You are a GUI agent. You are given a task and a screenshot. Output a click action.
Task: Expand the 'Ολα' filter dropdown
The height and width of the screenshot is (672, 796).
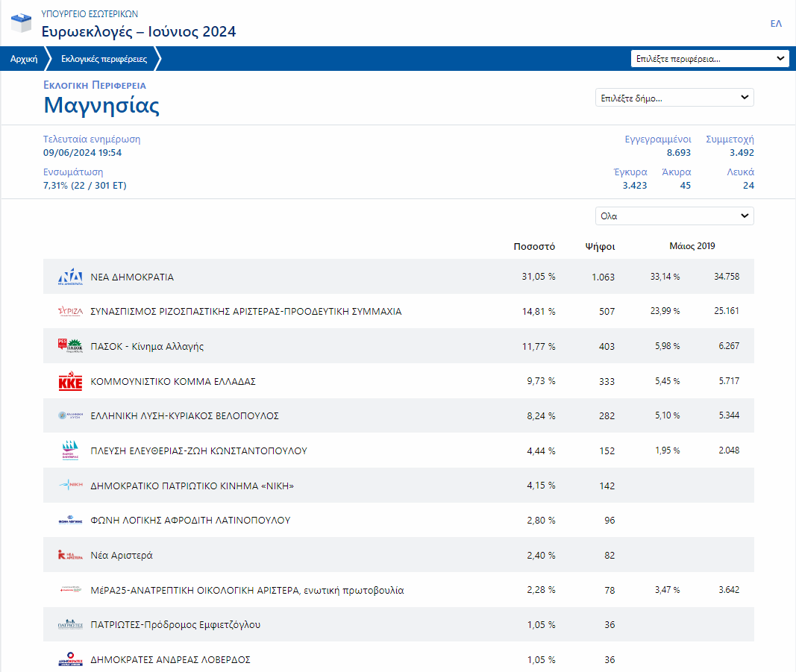click(x=674, y=216)
